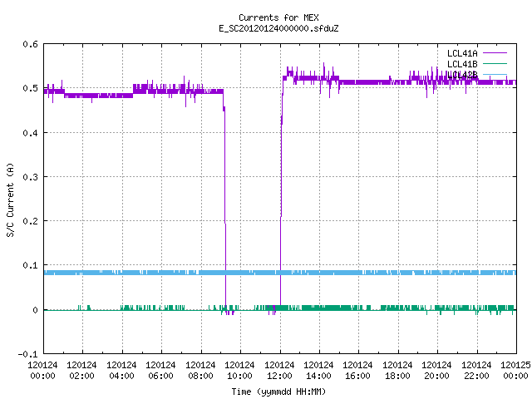The height and width of the screenshot is (399, 532).
Task: Click the x-axis tick '120124 20:00'
Action: coord(436,371)
